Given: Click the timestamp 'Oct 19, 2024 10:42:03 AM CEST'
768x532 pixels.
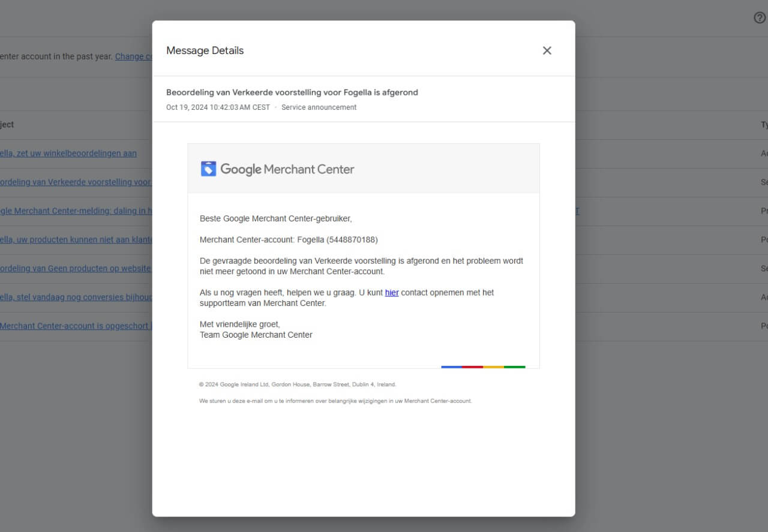Looking at the screenshot, I should pos(218,107).
